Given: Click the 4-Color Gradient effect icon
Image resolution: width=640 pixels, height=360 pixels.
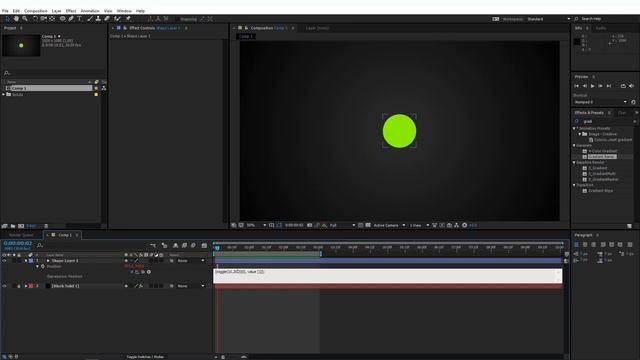Looking at the screenshot, I should [584, 151].
